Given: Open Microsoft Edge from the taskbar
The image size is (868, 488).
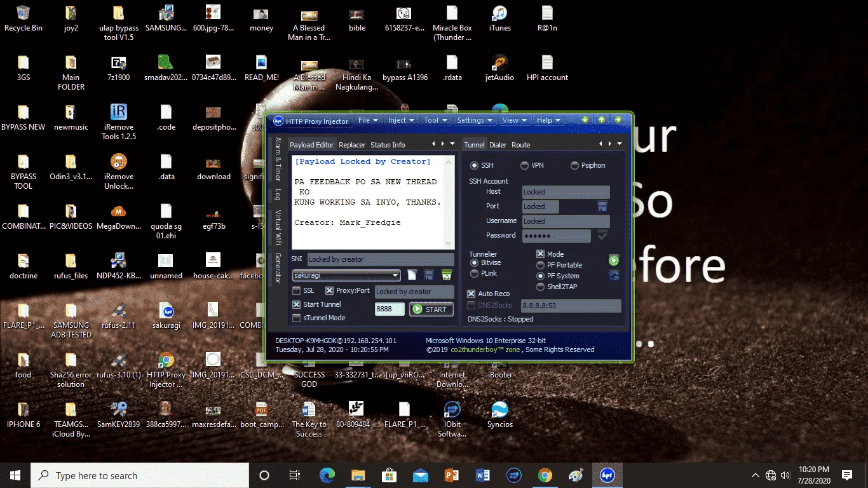Looking at the screenshot, I should 327,475.
